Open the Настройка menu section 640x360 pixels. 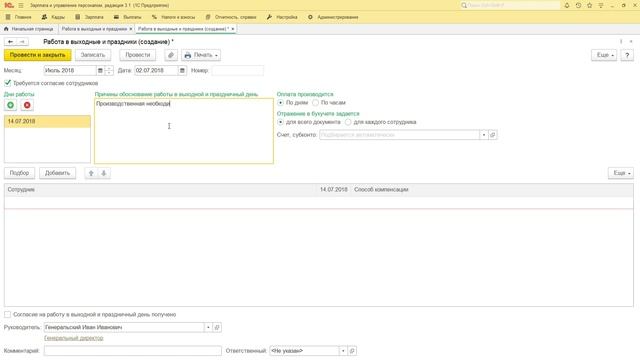coord(282,17)
